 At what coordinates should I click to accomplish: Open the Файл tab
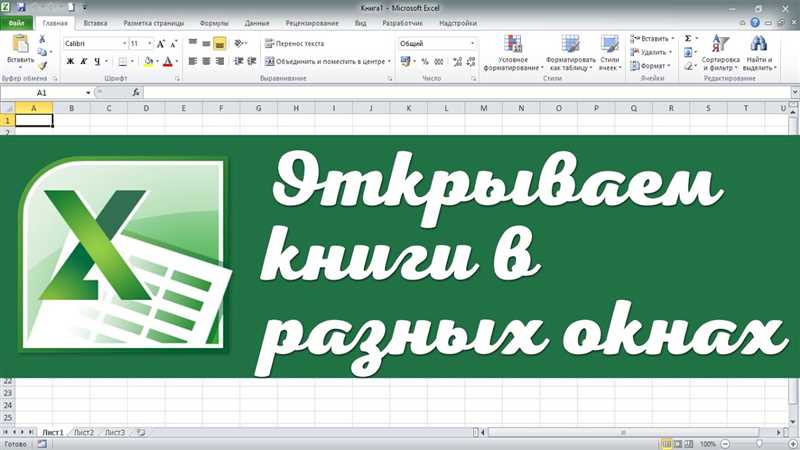click(16, 23)
